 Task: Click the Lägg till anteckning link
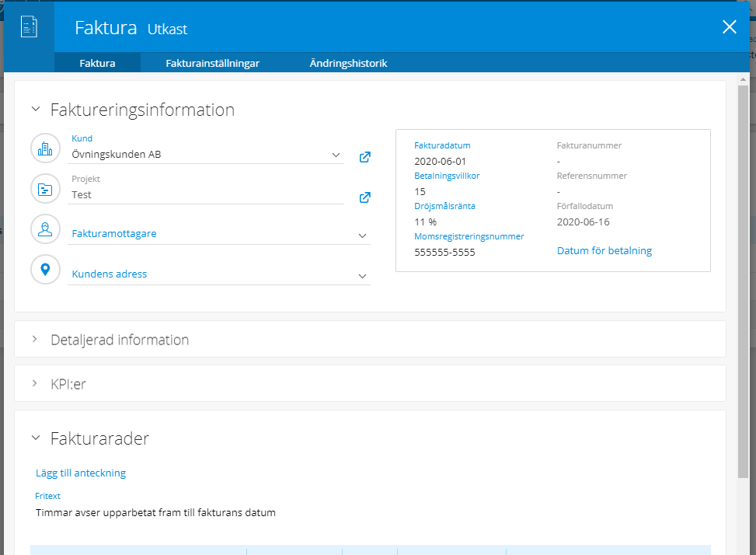(x=81, y=473)
